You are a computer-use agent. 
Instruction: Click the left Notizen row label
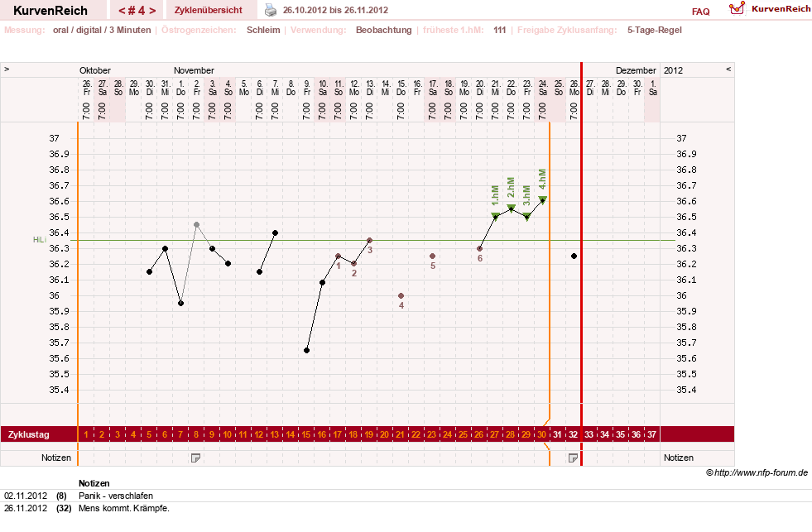(x=56, y=458)
